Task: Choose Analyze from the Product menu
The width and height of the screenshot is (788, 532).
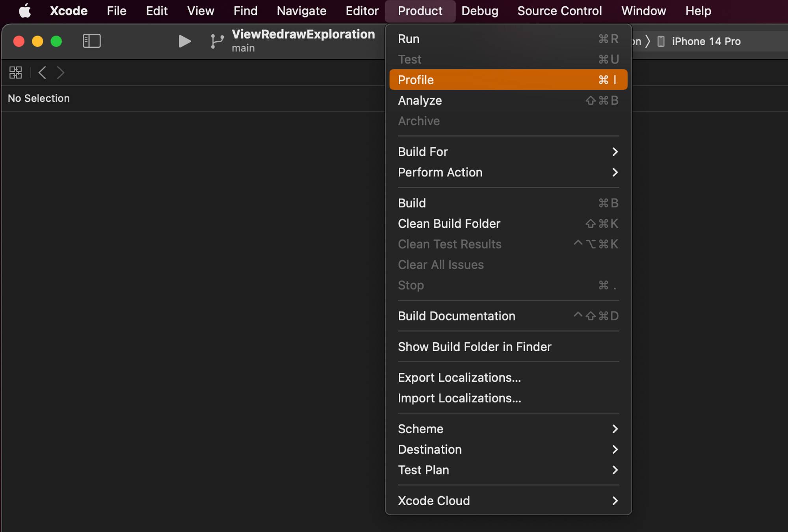Action: [x=508, y=100]
